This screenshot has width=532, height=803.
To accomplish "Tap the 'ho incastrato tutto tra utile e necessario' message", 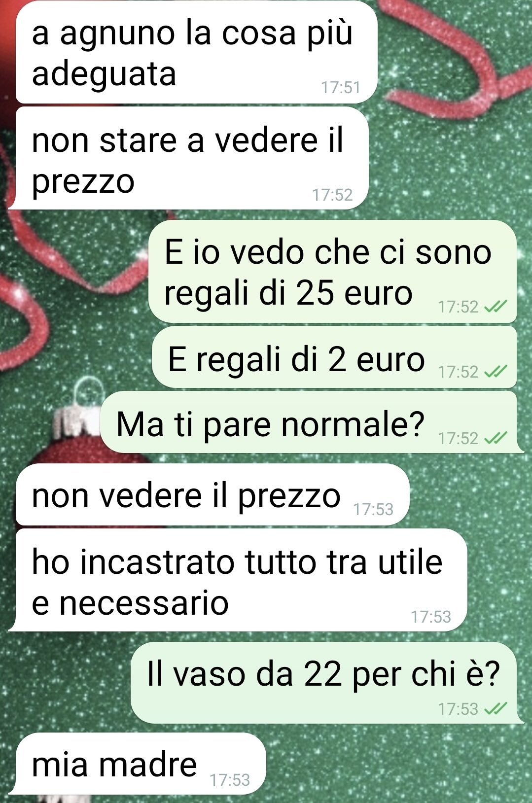I will tap(237, 580).
